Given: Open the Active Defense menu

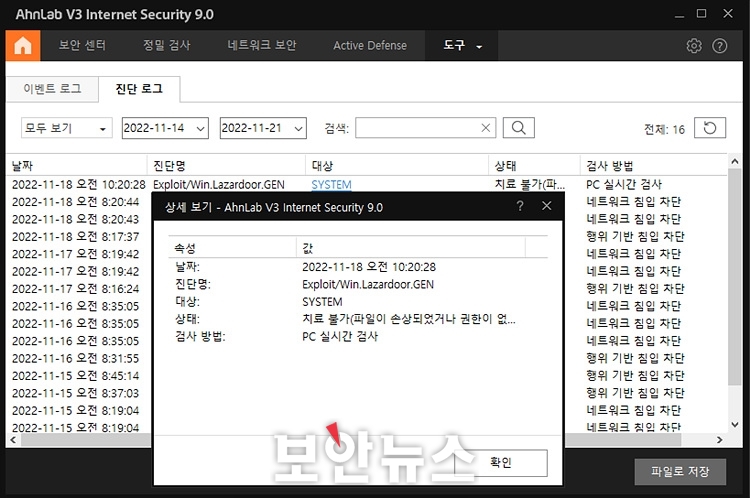Looking at the screenshot, I should point(370,45).
